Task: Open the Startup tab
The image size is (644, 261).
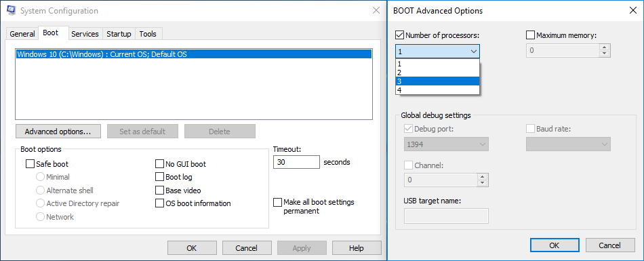Action: (x=119, y=34)
